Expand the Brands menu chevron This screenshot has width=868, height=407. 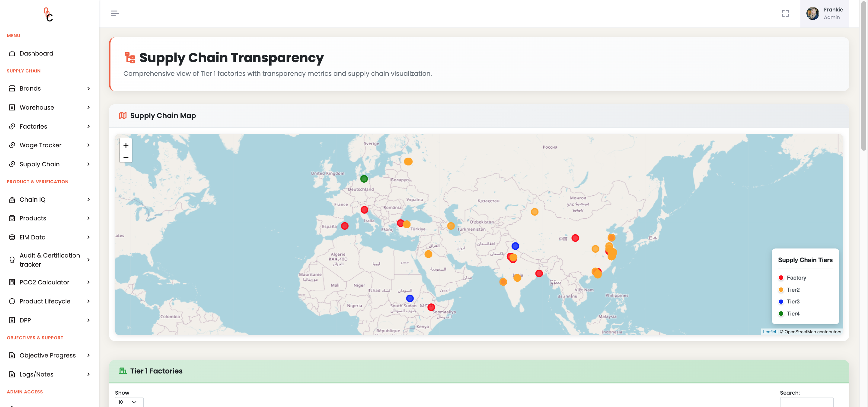pyautogui.click(x=88, y=88)
